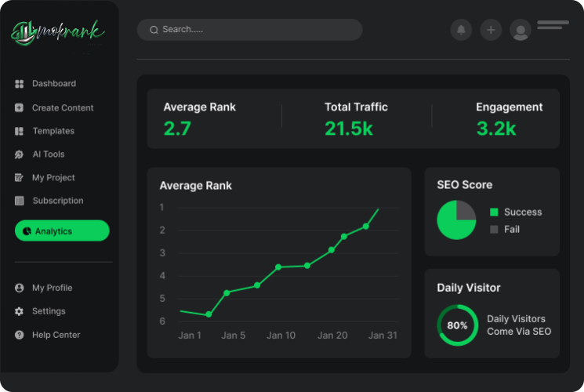Click the green Success legend swatch

click(x=494, y=212)
